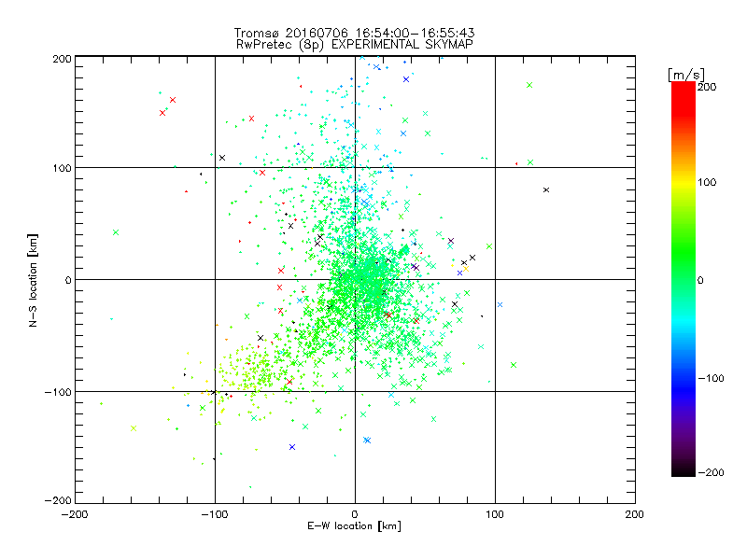Click the colorbar label '-100'
The height and width of the screenshot is (560, 747).
pyautogui.click(x=711, y=378)
